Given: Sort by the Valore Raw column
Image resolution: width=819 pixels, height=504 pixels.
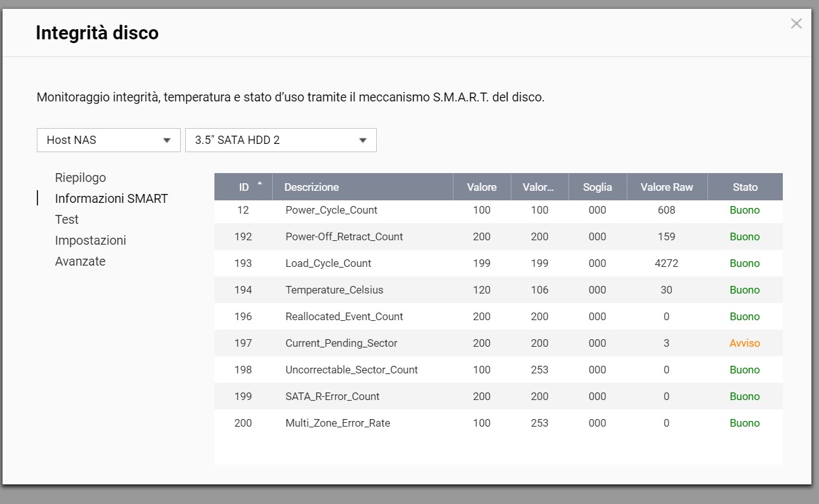Looking at the screenshot, I should point(666,187).
